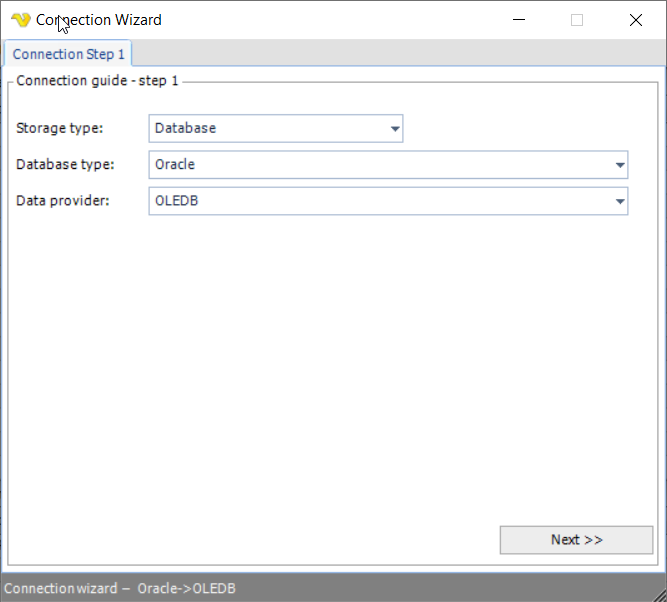Click the 'Connection Wizard' window title text
Viewport: 667px width, 602px height.
coord(99,20)
